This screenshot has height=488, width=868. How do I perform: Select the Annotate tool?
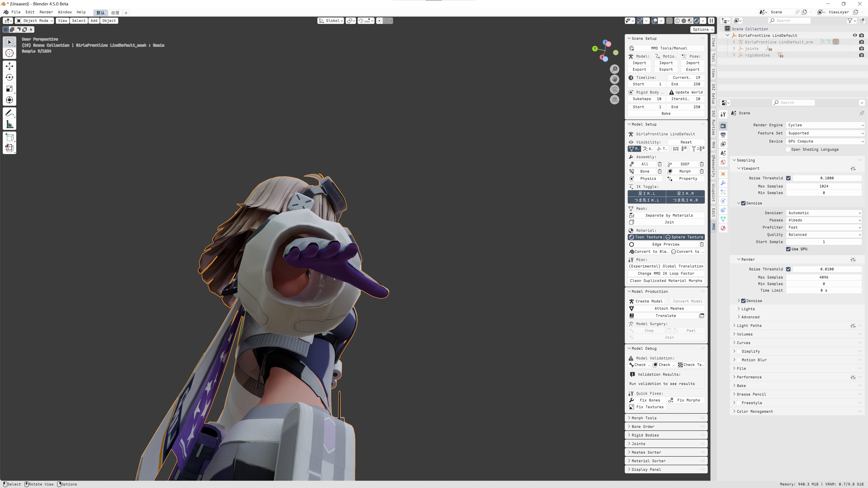click(x=9, y=113)
